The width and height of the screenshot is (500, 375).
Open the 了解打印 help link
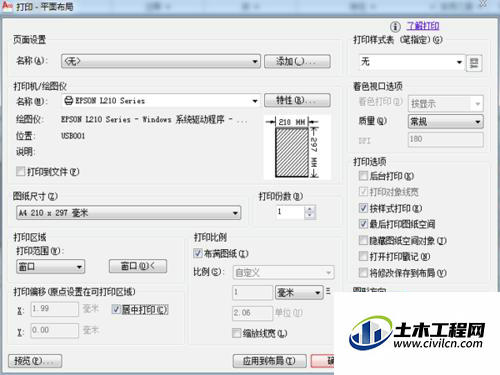pos(423,26)
